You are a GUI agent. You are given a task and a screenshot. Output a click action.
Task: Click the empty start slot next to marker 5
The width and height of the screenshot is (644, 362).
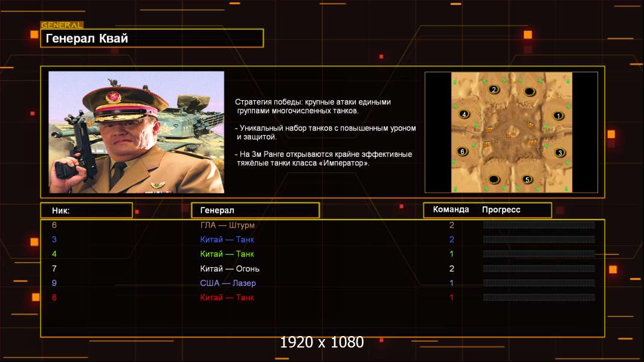coord(494,179)
